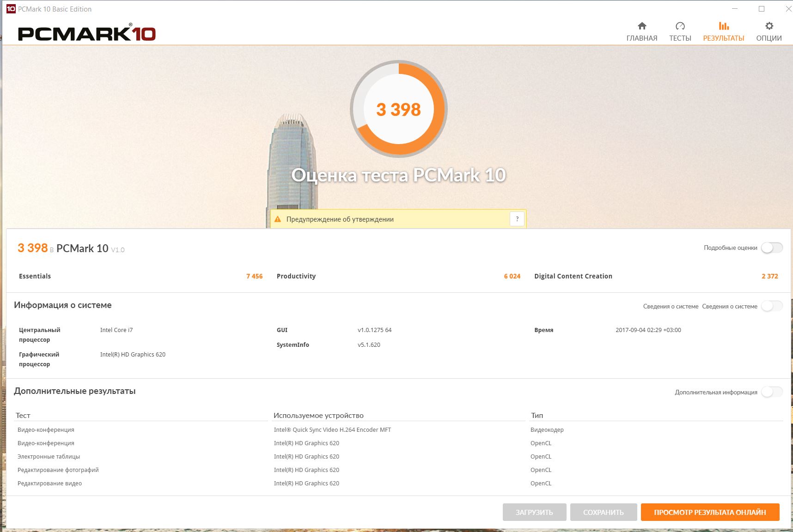793x532 pixels.
Task: Click the Используемое устройство column header
Action: pyautogui.click(x=318, y=416)
